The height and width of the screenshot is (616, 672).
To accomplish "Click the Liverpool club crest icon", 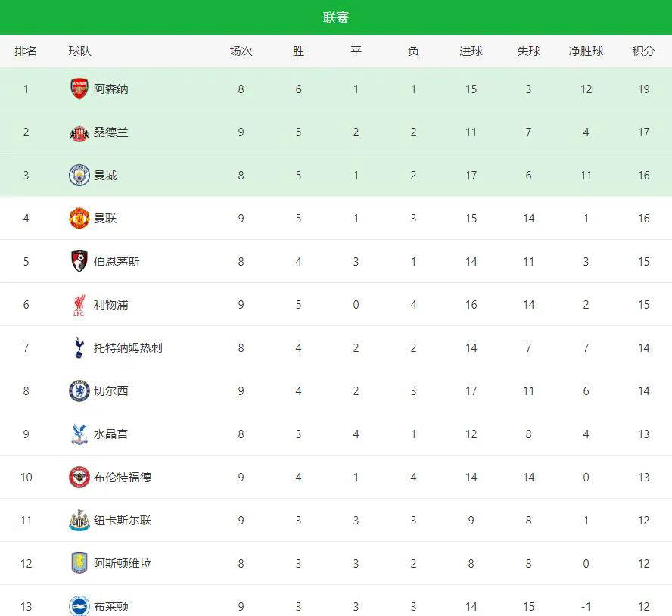I will click(79, 305).
